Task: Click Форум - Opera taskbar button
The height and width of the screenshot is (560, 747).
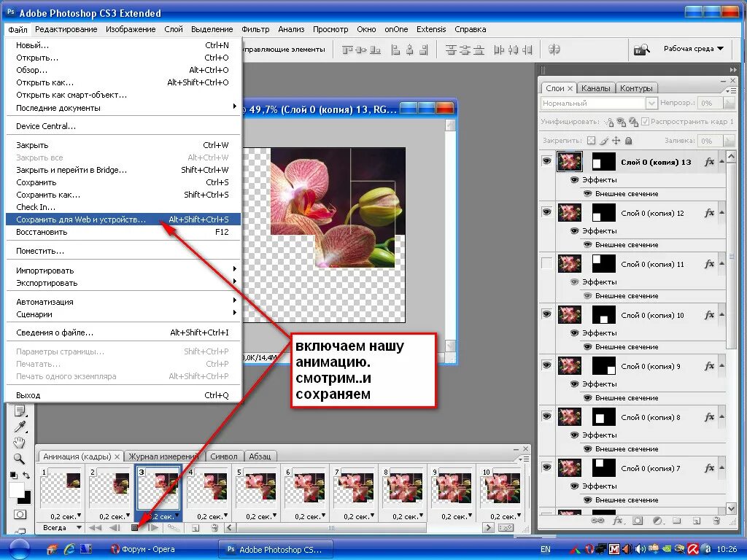Action: pos(143,549)
